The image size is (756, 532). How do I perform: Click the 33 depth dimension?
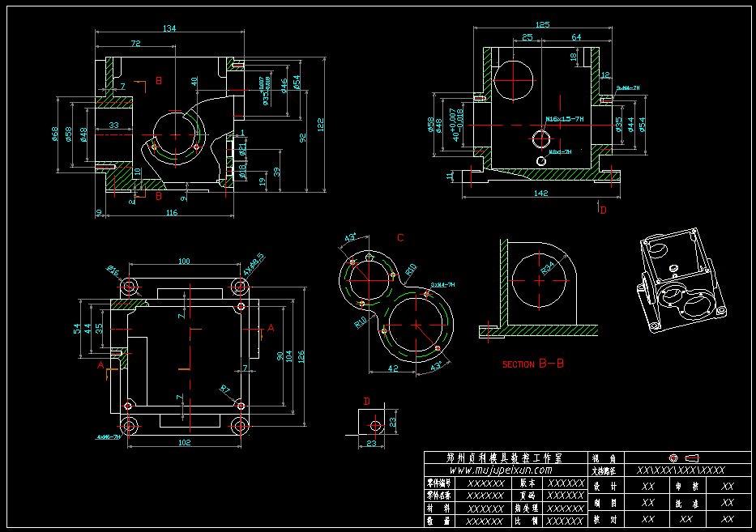pos(113,125)
